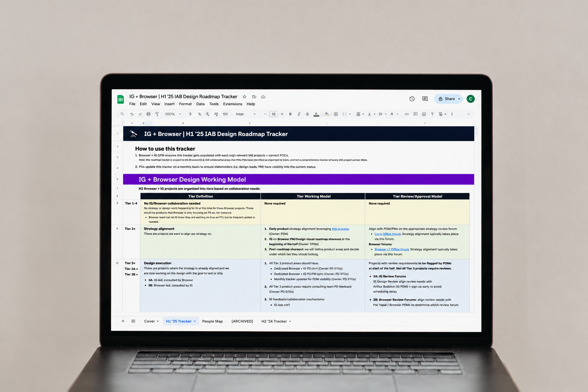
Task: Decrease decimal places
Action: click(x=208, y=114)
